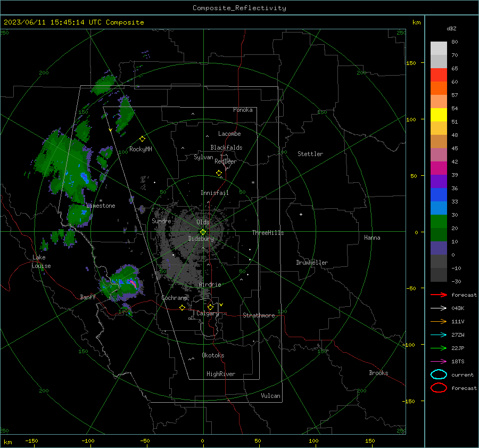Click the Didsbury town label
Screen dimensions: 479x448
[201, 239]
